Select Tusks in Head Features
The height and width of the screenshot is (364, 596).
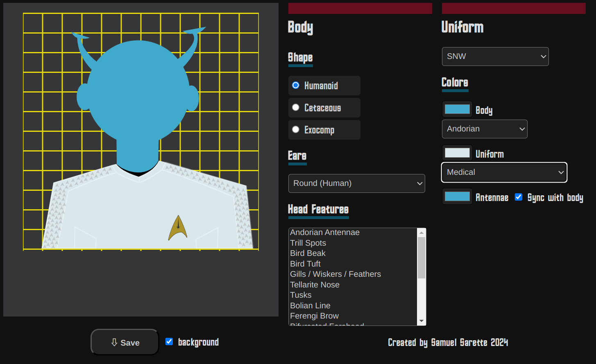click(x=353, y=295)
